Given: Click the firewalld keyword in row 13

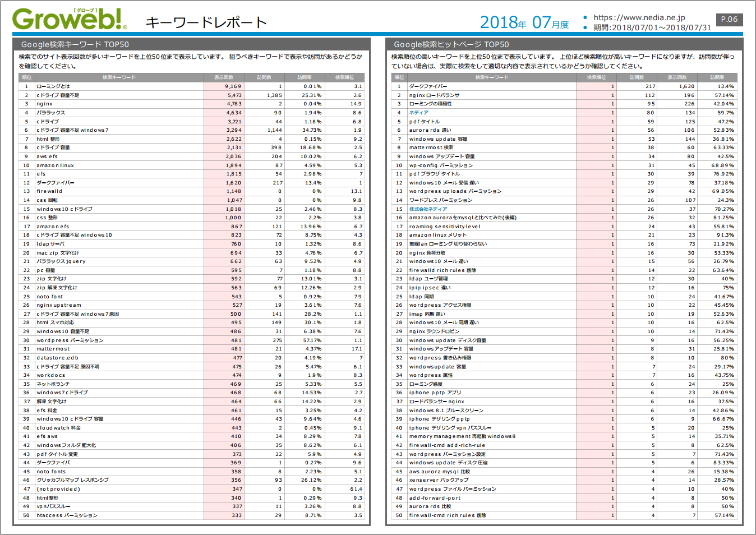Looking at the screenshot, I should pos(49,191).
